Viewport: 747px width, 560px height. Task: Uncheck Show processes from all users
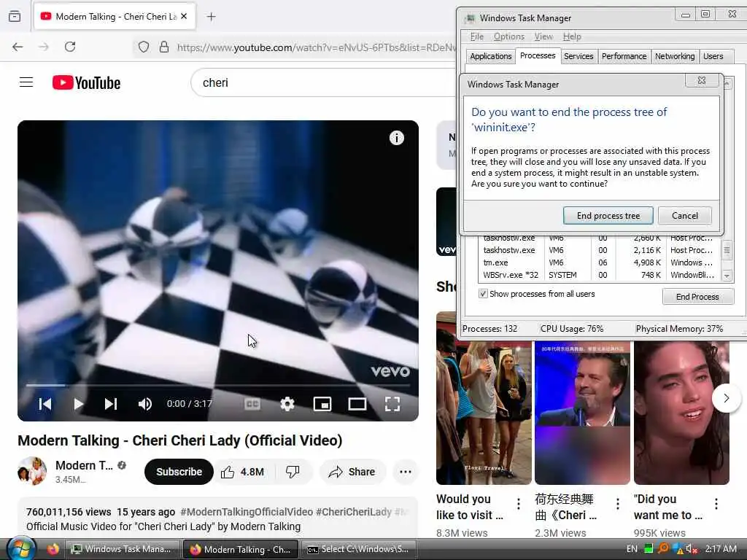(483, 294)
